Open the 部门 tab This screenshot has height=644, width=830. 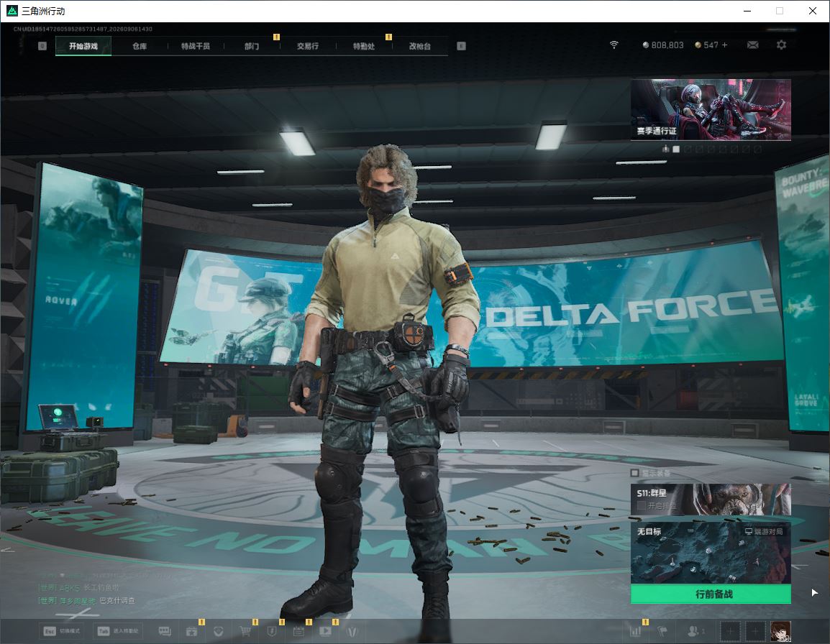252,46
